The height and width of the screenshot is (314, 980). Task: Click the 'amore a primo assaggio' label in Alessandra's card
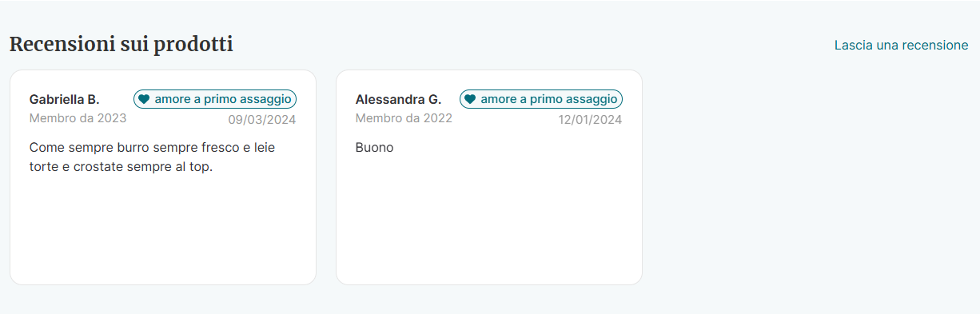549,99
